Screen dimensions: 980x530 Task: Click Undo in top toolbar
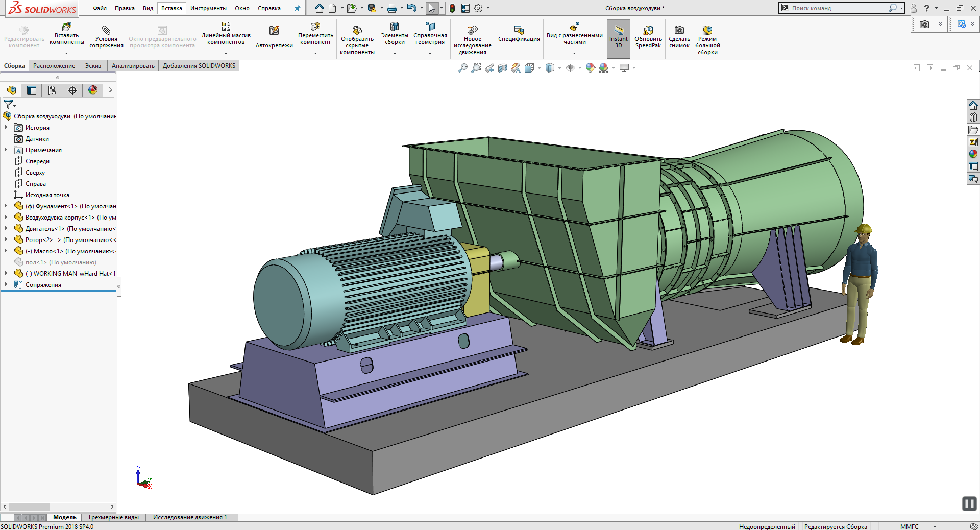click(411, 8)
